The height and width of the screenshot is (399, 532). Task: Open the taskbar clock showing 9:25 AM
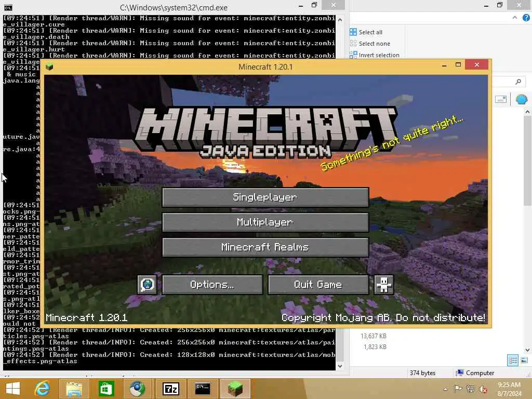[509, 389]
